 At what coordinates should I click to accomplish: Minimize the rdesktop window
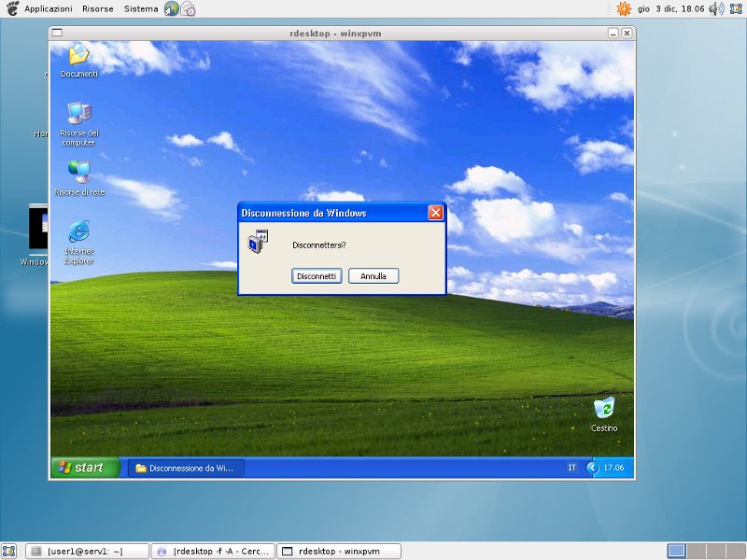(613, 33)
